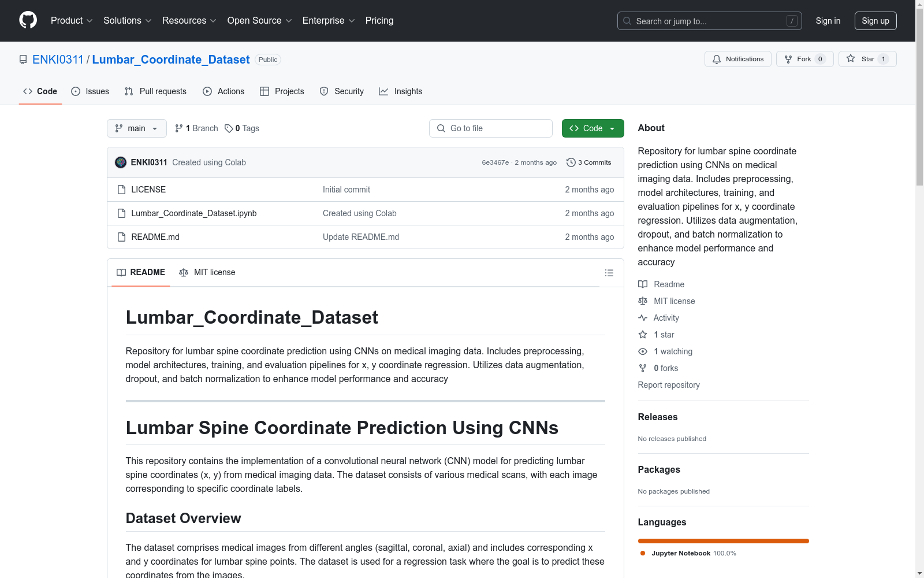Open the Activity link
Screen dimensions: 924x578
click(x=658, y=318)
